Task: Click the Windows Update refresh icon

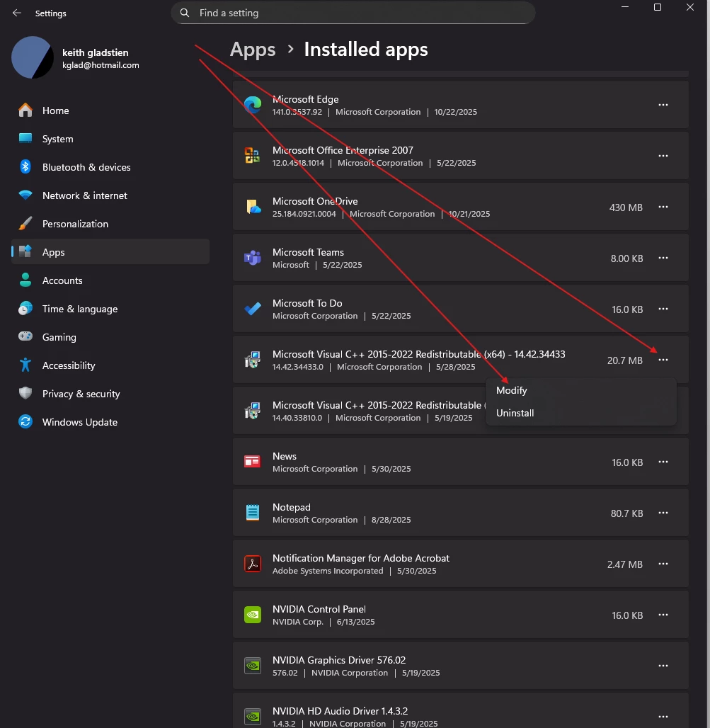Action: [x=25, y=421]
